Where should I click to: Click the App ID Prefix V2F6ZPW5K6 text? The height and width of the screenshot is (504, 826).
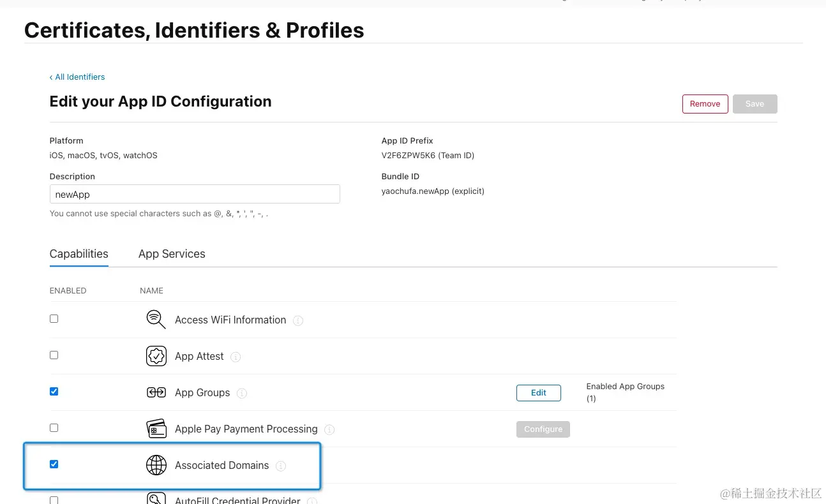pos(428,155)
